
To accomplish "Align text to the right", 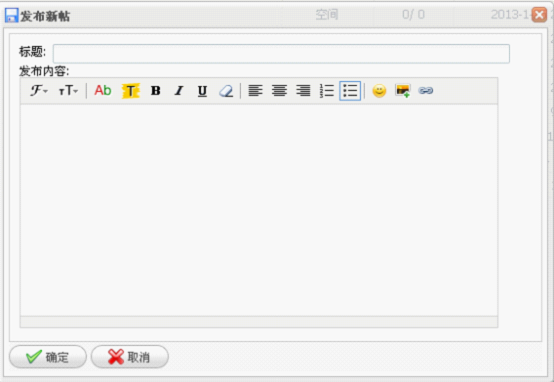I will (x=303, y=91).
